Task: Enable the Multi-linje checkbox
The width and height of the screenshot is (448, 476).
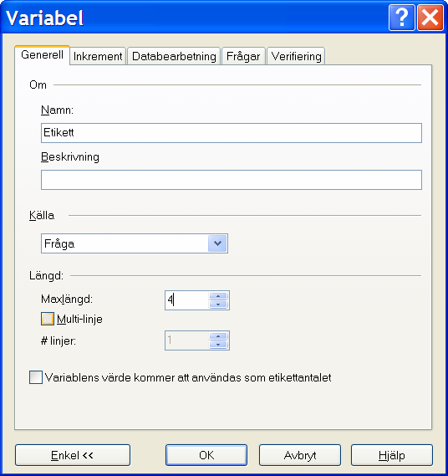Action: (x=48, y=319)
